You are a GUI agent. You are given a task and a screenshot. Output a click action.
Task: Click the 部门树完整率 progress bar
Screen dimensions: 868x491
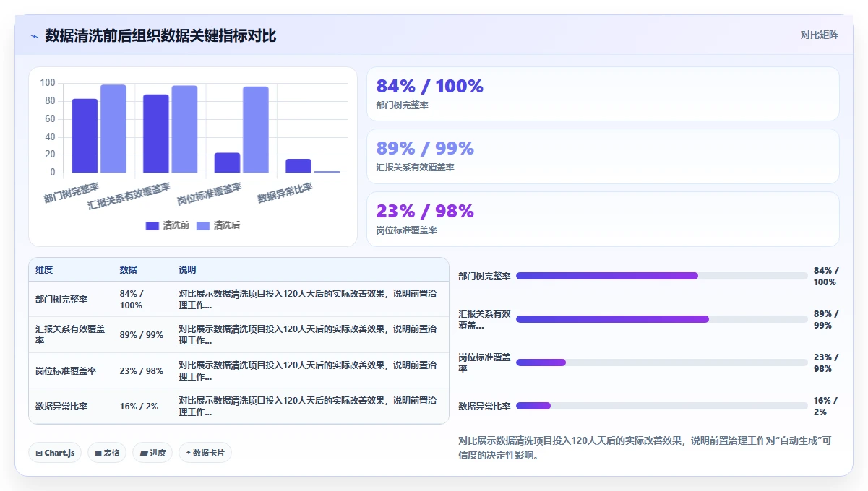[x=662, y=276]
